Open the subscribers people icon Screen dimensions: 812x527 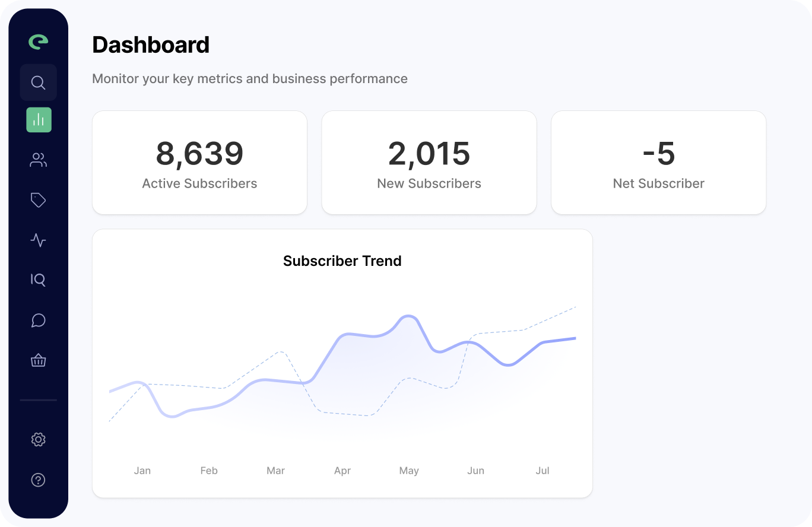(39, 160)
